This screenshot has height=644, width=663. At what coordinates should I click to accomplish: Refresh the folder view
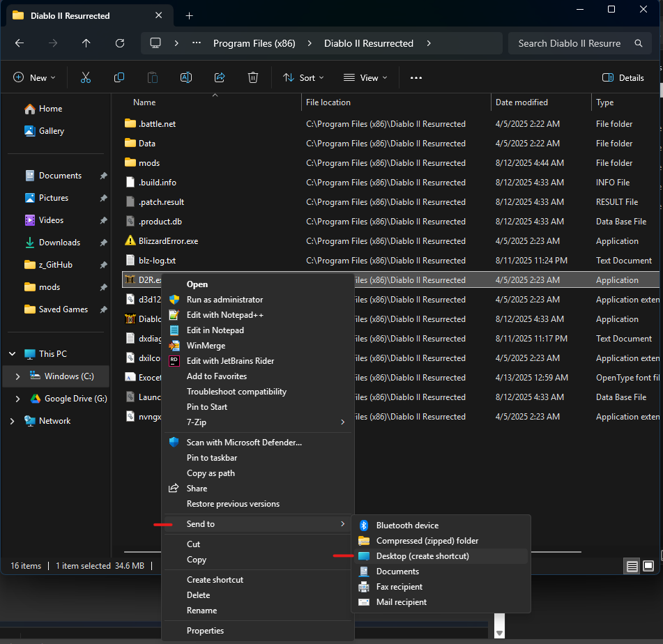[120, 43]
